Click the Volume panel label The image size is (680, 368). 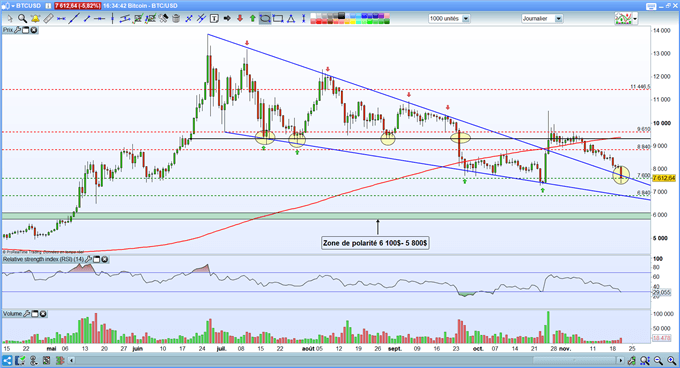click(x=13, y=313)
